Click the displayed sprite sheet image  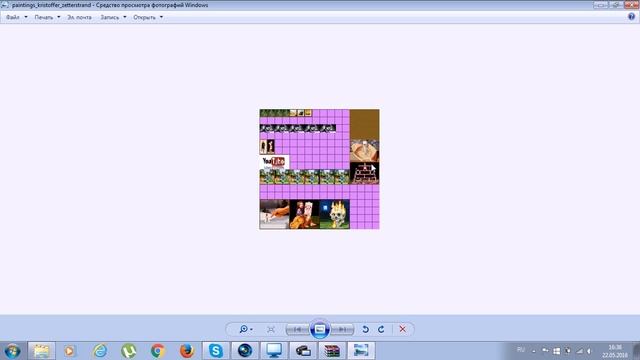(x=319, y=169)
